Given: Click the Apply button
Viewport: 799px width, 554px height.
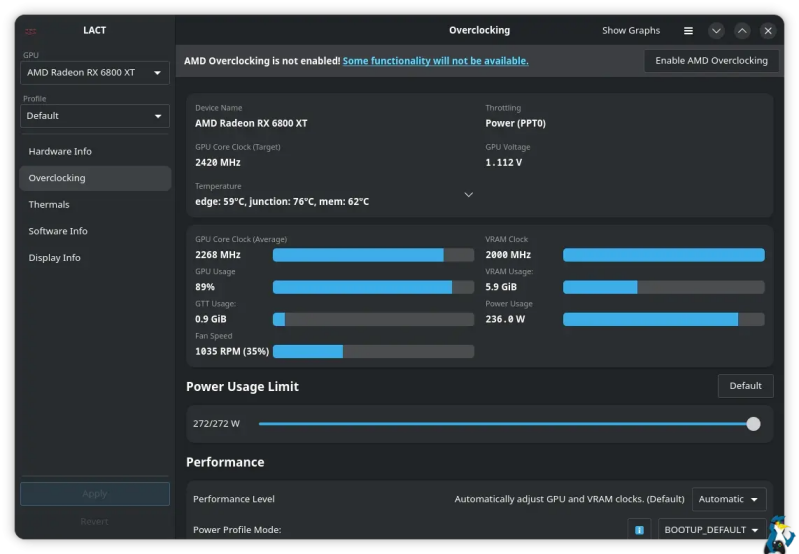Looking at the screenshot, I should [x=95, y=493].
